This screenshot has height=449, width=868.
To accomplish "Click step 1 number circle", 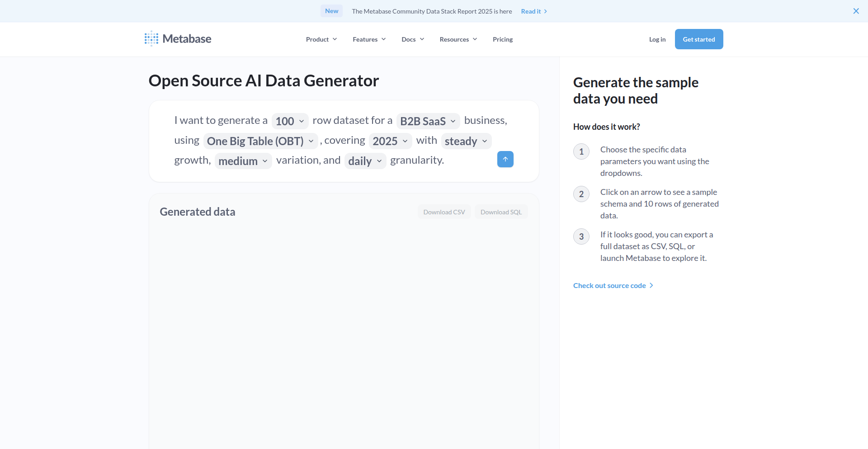I will (581, 151).
